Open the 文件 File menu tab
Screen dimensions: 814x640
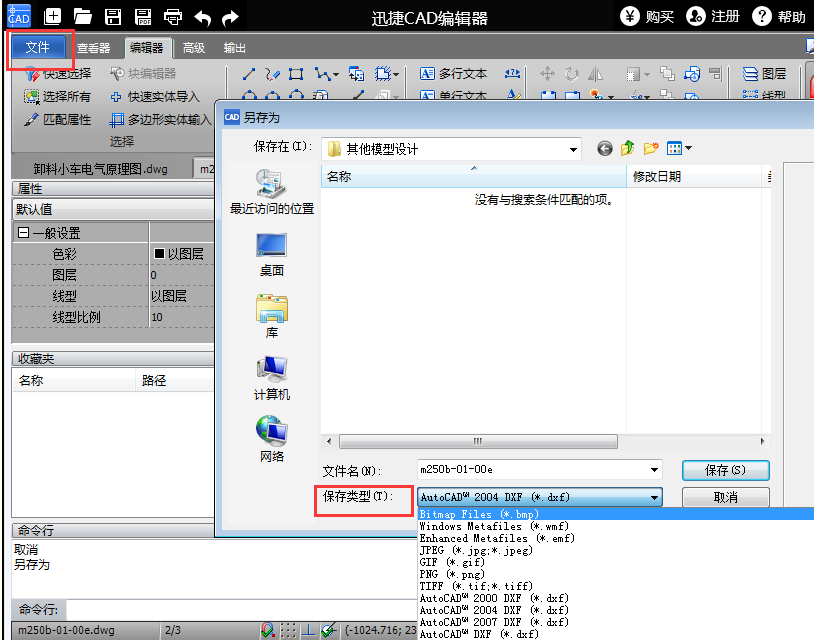pyautogui.click(x=38, y=47)
